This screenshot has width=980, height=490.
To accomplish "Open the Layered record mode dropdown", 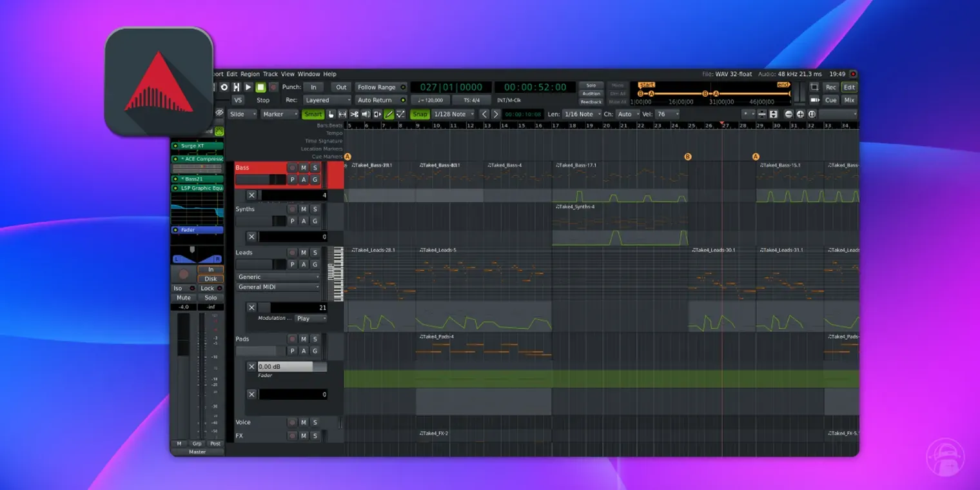I will (x=328, y=100).
